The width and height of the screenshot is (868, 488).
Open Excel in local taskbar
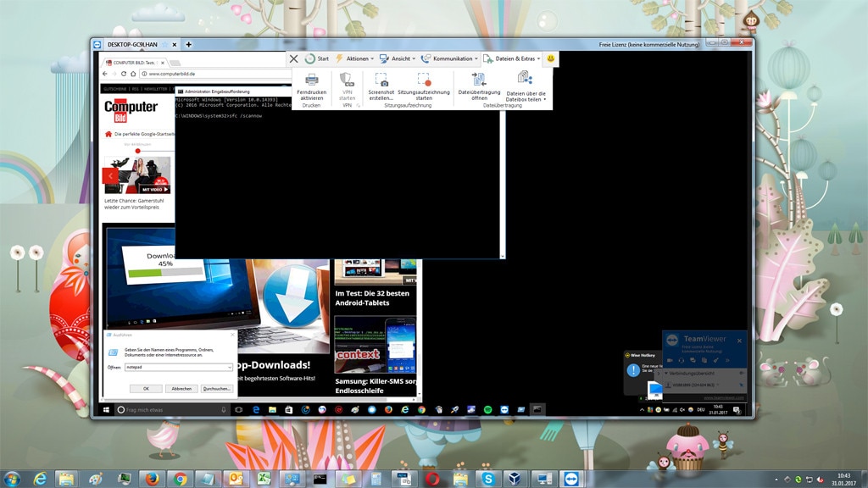[x=264, y=479]
